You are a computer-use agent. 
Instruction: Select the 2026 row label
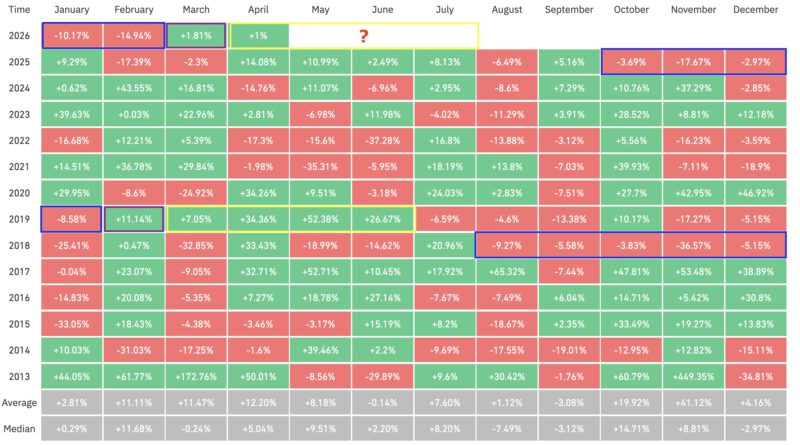(19, 36)
